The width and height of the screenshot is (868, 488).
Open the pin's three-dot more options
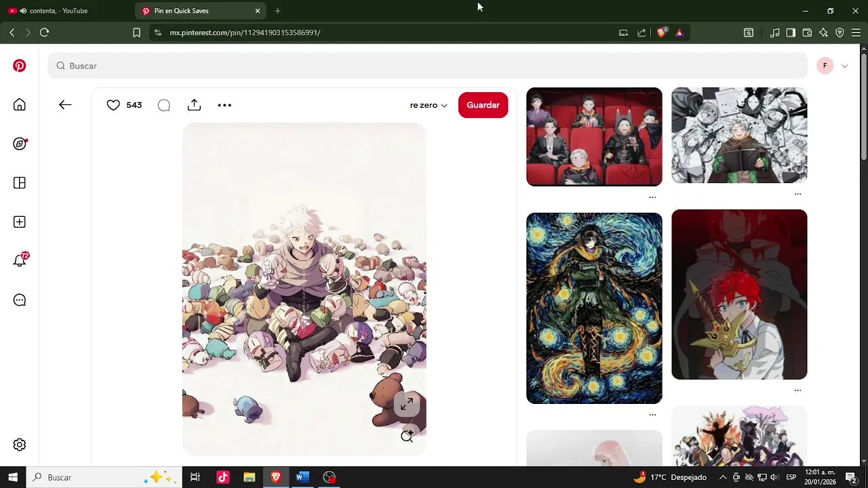point(224,105)
